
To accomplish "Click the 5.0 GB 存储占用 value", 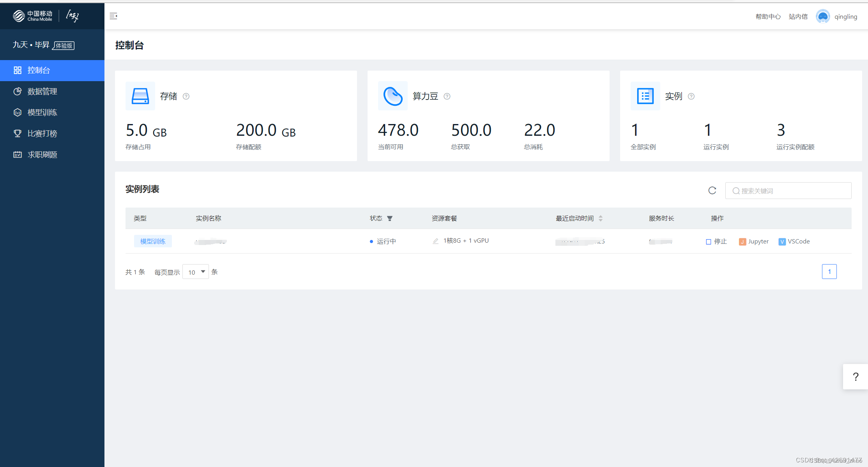I will (x=146, y=130).
